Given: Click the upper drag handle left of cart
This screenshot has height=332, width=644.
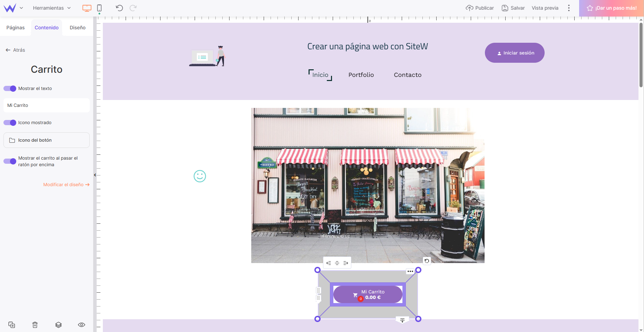Looking at the screenshot, I should coord(319,291).
